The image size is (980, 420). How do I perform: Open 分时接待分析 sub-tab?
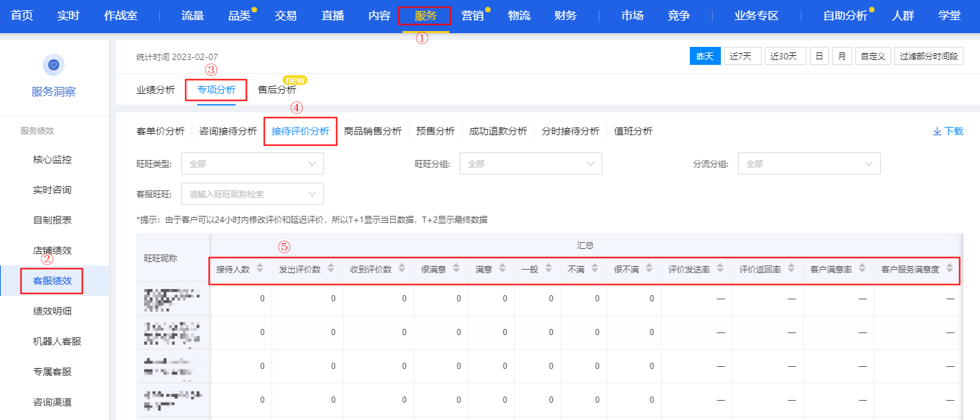coord(571,131)
